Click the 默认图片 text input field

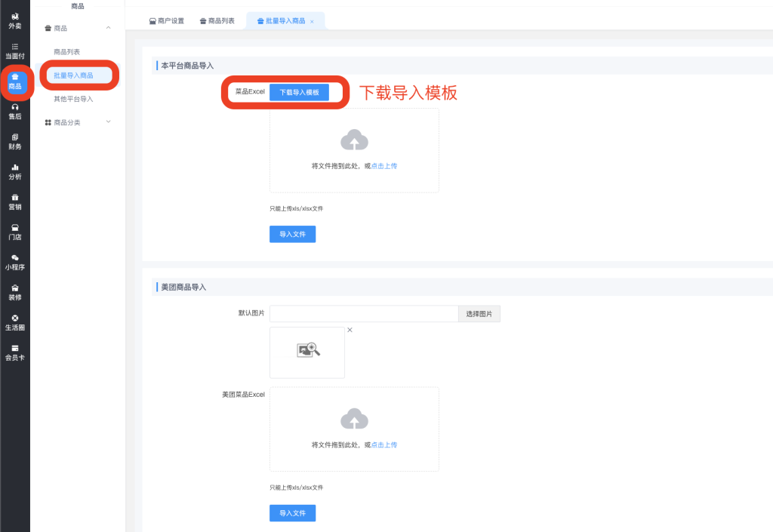click(x=363, y=314)
